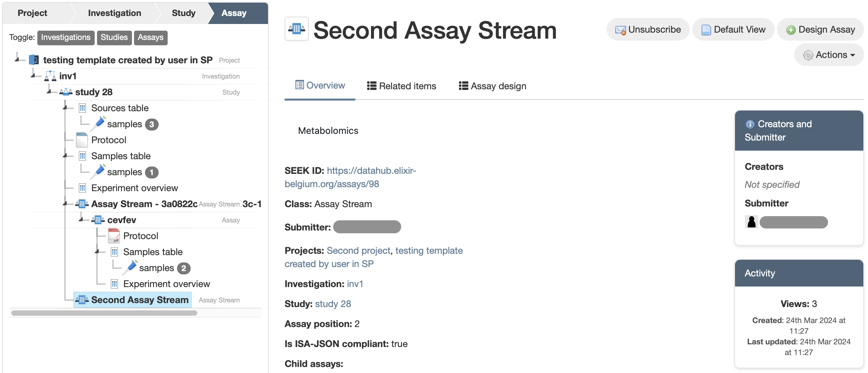
Task: Select the PDF Protocol icon under cevfev
Action: pos(114,236)
